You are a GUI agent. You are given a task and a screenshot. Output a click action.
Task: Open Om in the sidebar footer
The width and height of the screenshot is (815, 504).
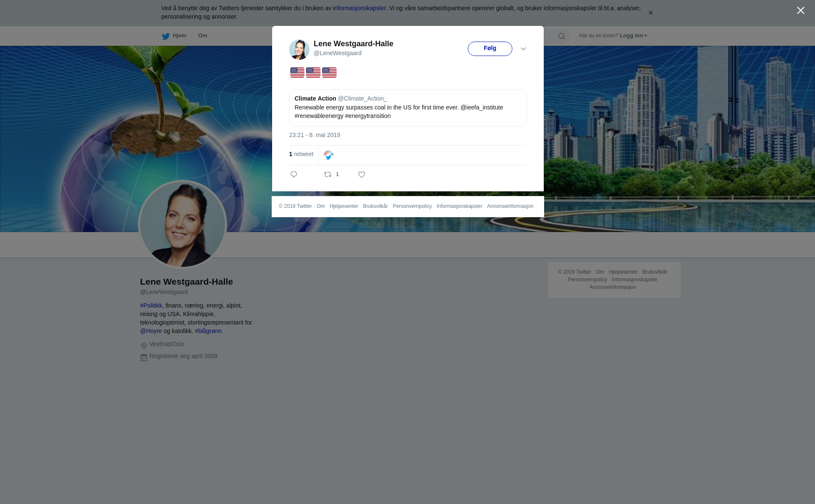pos(600,272)
